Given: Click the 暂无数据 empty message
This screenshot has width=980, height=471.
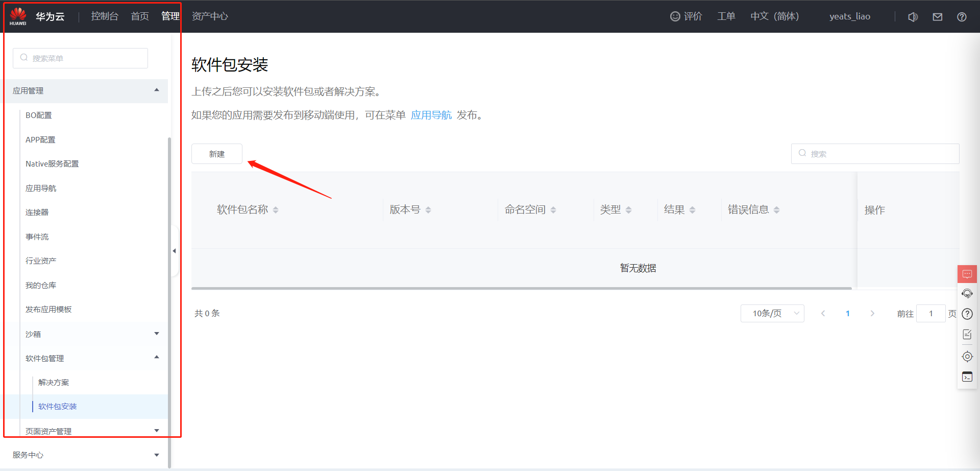Looking at the screenshot, I should tap(638, 268).
